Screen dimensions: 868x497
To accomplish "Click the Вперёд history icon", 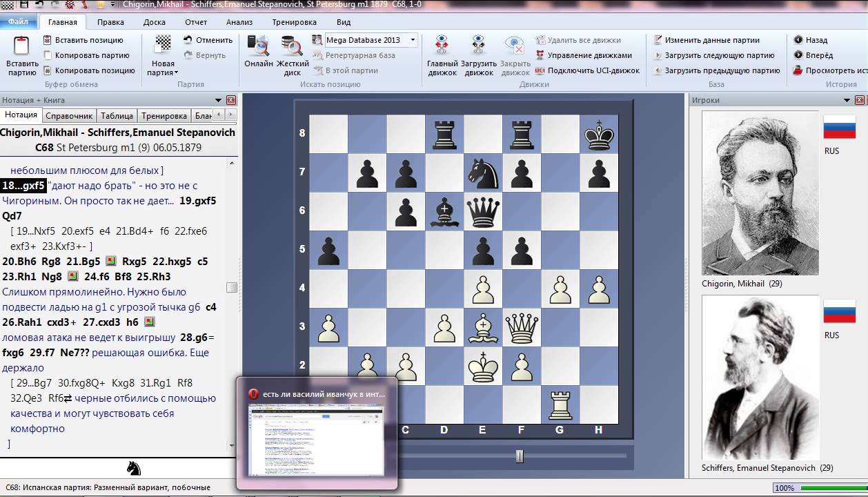I will [798, 55].
